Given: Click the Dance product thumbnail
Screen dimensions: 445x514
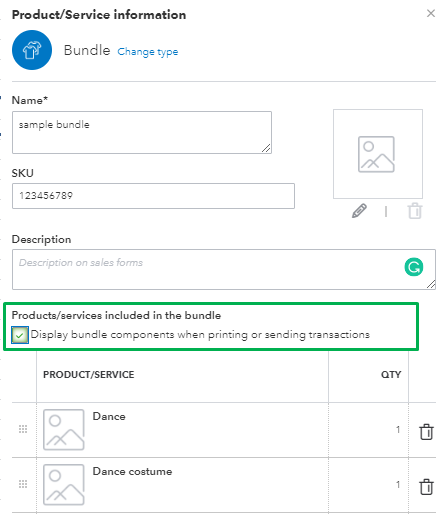Looking at the screenshot, I should coord(64,430).
